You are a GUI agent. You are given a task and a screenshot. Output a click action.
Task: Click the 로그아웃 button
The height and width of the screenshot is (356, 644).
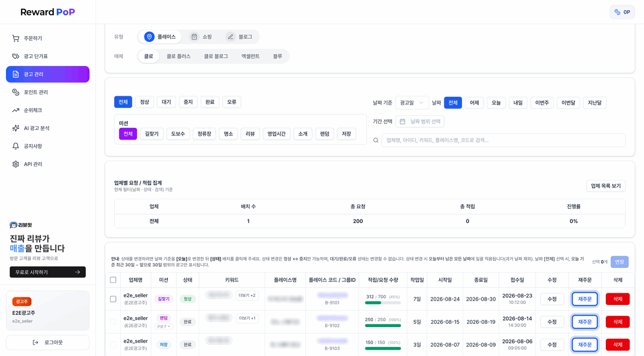click(48, 343)
